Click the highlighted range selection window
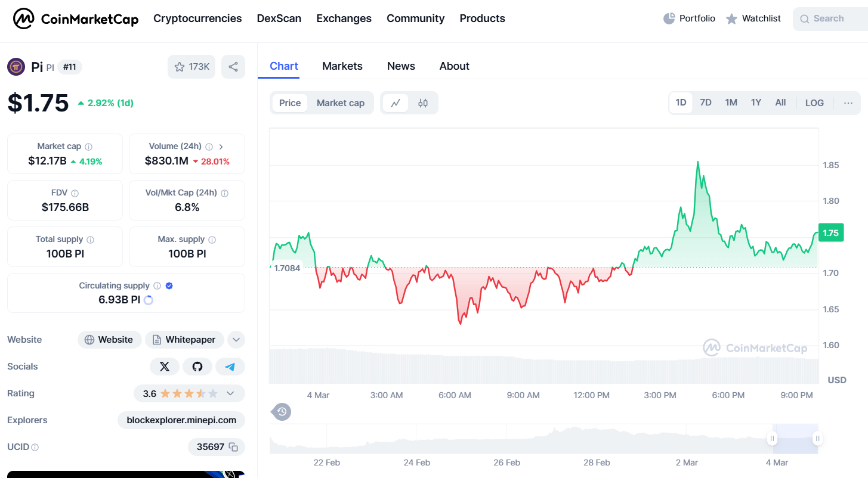The width and height of the screenshot is (868, 478). point(795,439)
